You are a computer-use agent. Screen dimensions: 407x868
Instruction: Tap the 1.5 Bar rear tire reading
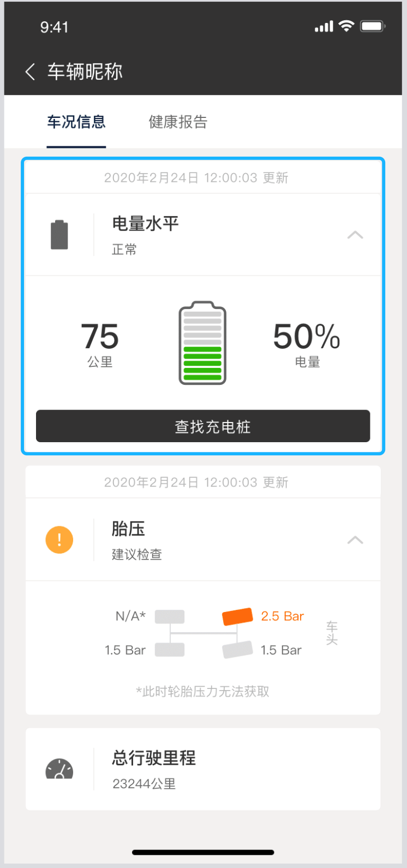[125, 650]
